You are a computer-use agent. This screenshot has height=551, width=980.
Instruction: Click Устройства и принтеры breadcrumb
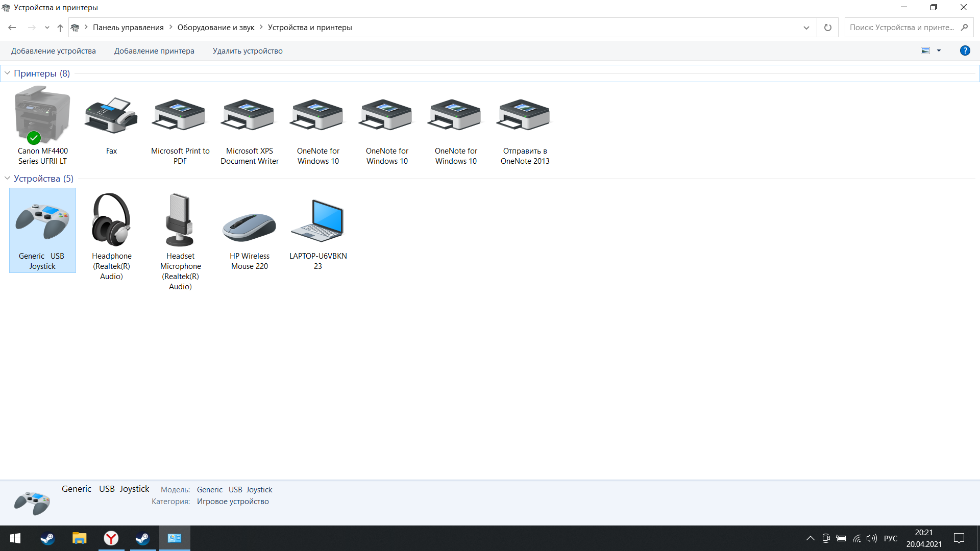click(310, 28)
